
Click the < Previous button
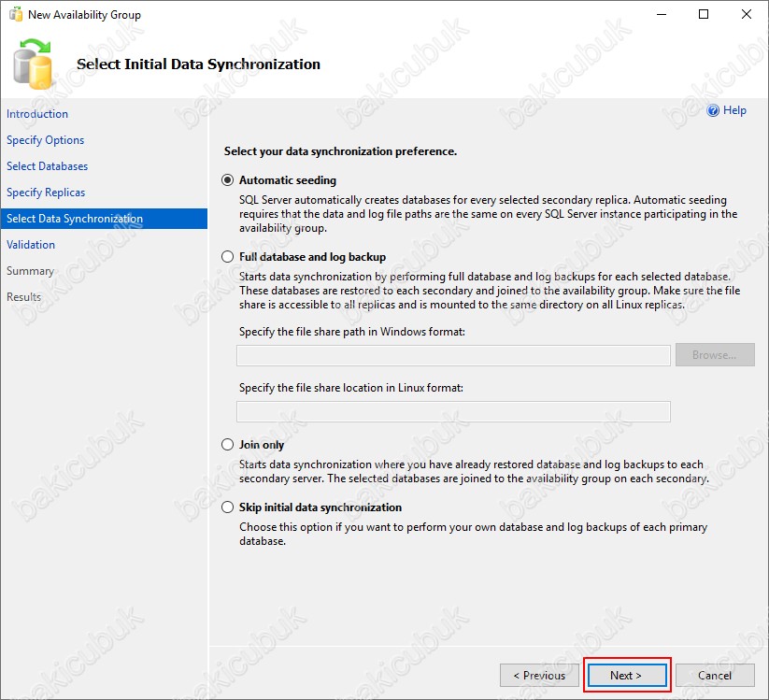[539, 676]
